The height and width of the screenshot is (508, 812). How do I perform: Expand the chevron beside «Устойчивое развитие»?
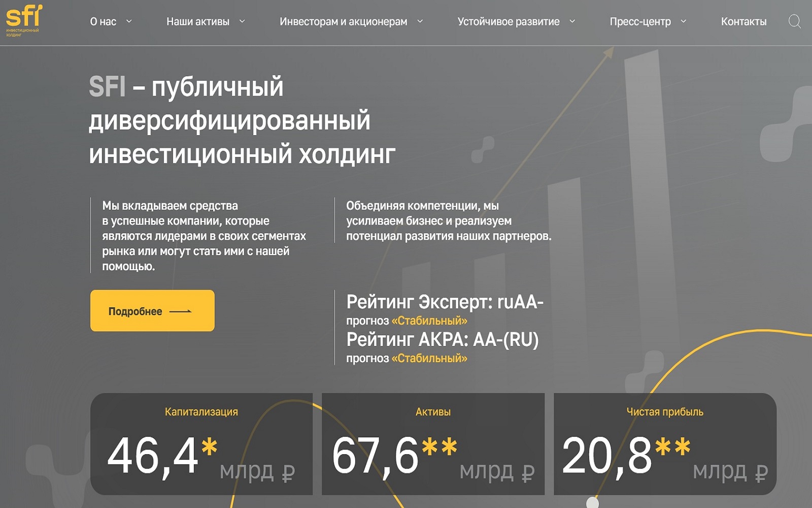(x=572, y=21)
